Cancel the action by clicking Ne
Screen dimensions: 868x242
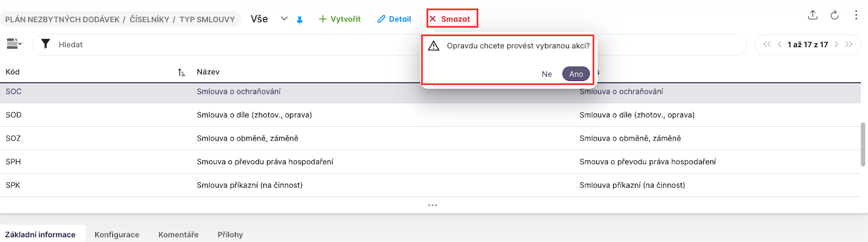[x=547, y=74]
